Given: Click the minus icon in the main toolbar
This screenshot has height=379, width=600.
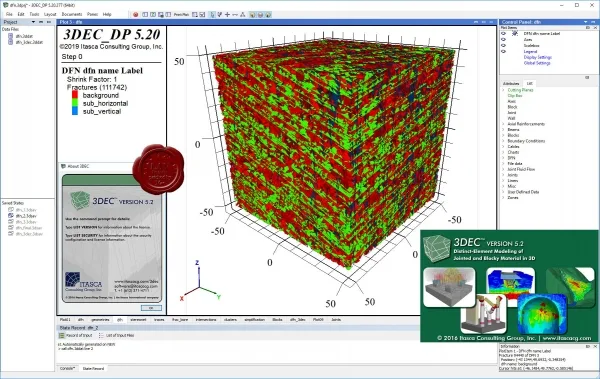Looking at the screenshot, I should (x=235, y=15).
